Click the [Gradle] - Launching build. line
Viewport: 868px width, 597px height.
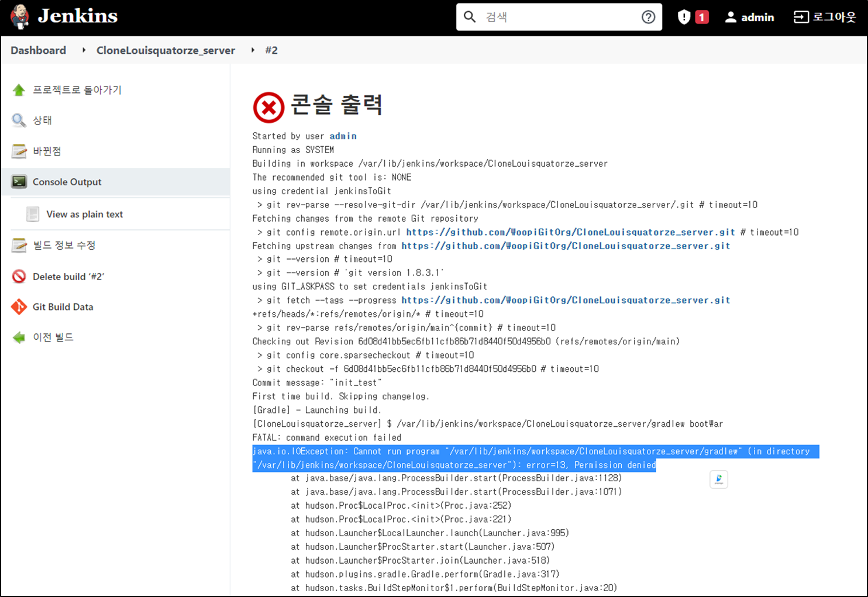pos(316,410)
